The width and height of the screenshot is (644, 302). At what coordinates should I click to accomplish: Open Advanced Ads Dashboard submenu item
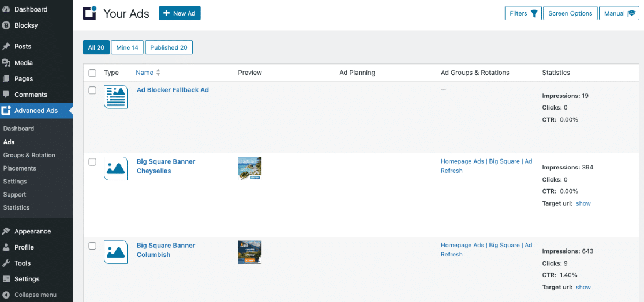coord(18,129)
